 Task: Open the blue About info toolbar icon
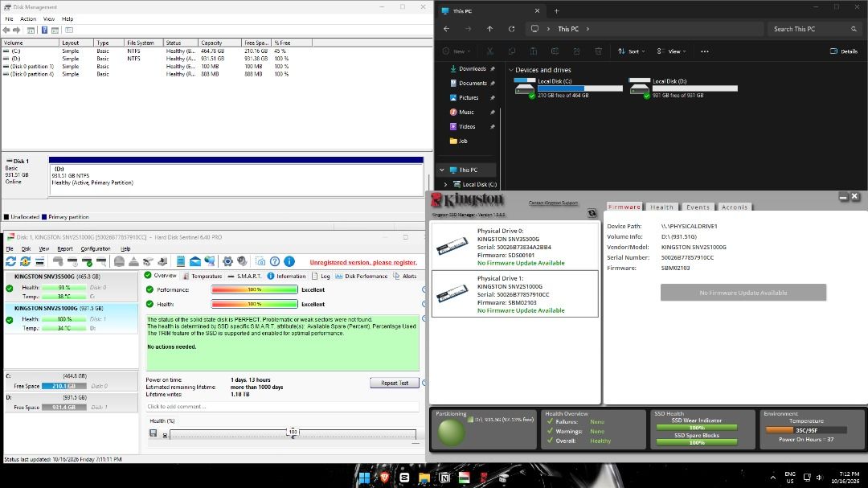coord(289,261)
